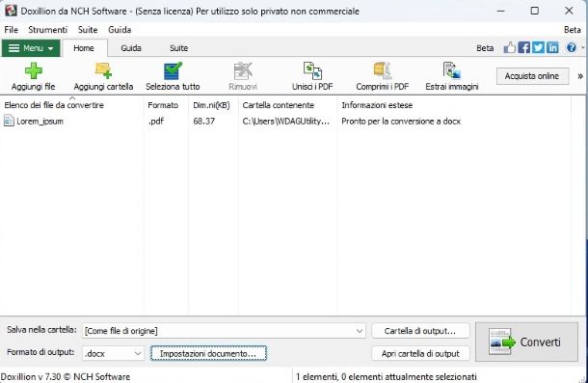
Task: Sort by Cartella contenente column header
Action: [287, 105]
